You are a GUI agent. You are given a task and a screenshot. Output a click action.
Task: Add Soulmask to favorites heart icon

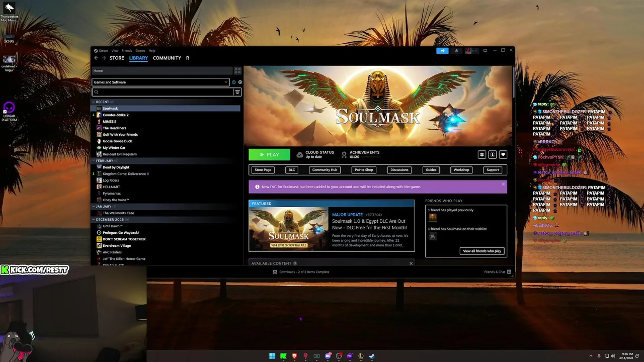click(503, 155)
